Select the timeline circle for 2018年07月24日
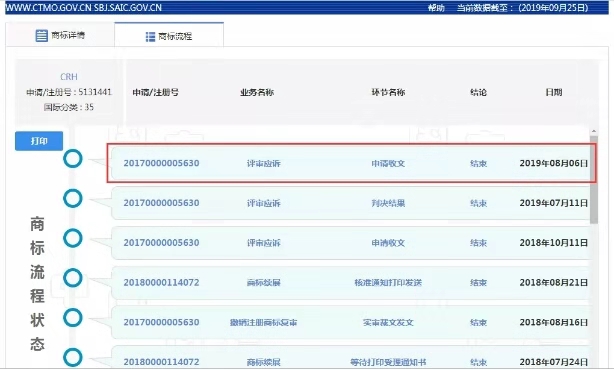The height and width of the screenshot is (370, 614). 73,358
